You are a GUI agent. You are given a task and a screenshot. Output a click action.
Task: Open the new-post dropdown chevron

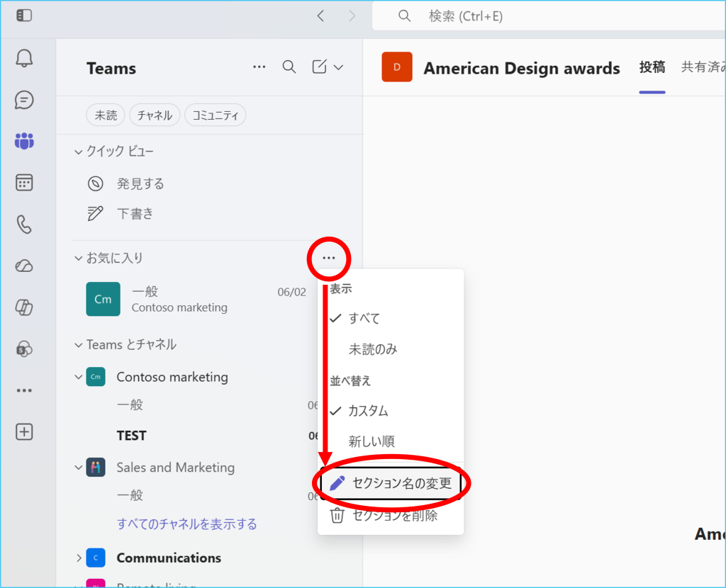(x=338, y=67)
